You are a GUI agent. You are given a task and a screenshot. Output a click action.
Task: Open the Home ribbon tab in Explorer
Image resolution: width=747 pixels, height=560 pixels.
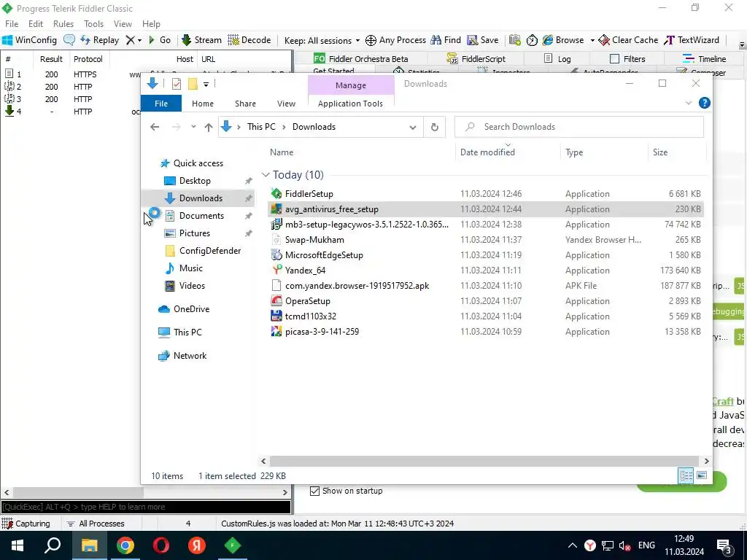(203, 104)
